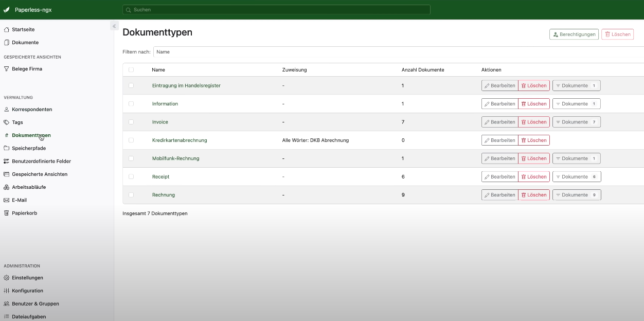Check the Kredirkartenabrechnung row checkbox
Viewport: 644px width, 321px height.
click(131, 140)
